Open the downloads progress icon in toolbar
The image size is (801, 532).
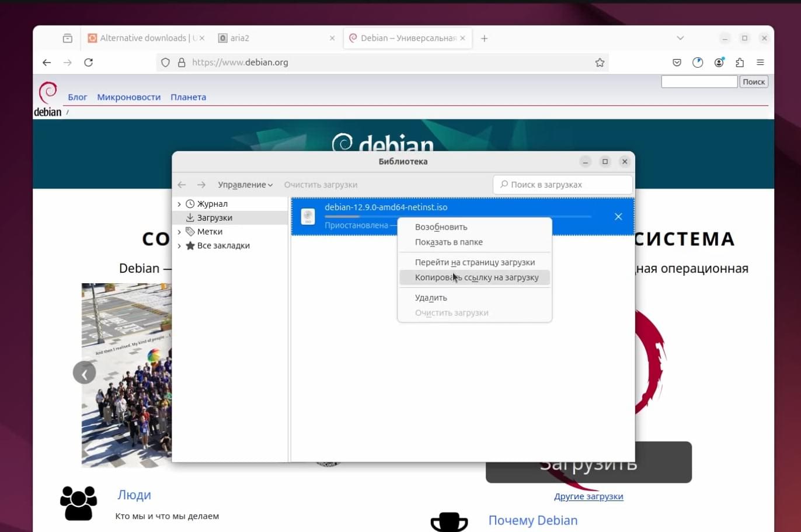point(698,62)
